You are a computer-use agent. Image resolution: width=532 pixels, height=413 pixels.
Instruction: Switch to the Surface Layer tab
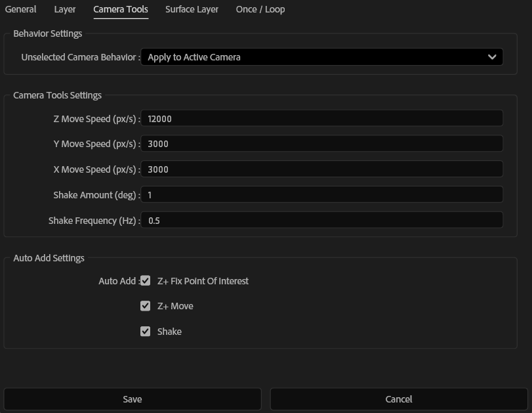pos(192,9)
